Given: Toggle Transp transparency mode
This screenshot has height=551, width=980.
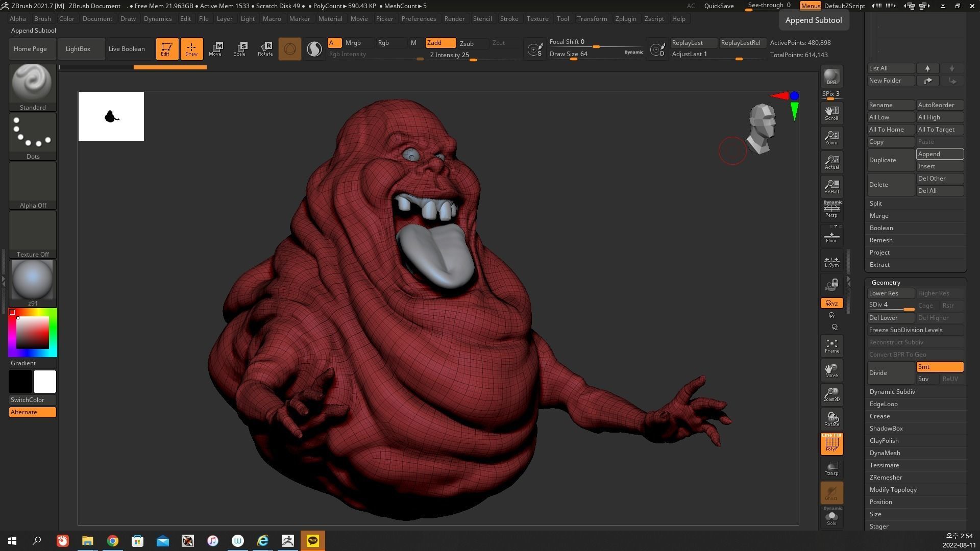Looking at the screenshot, I should pos(831,468).
